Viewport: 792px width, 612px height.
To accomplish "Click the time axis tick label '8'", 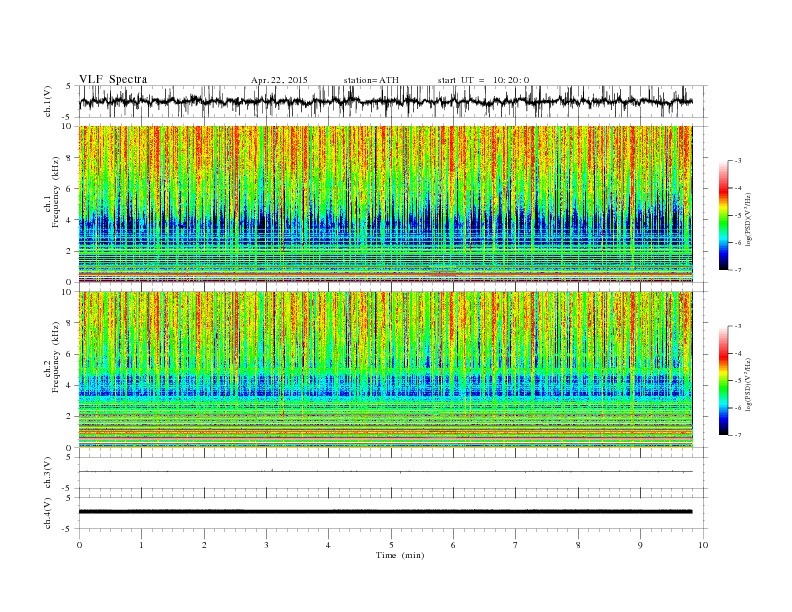I will click(x=578, y=545).
